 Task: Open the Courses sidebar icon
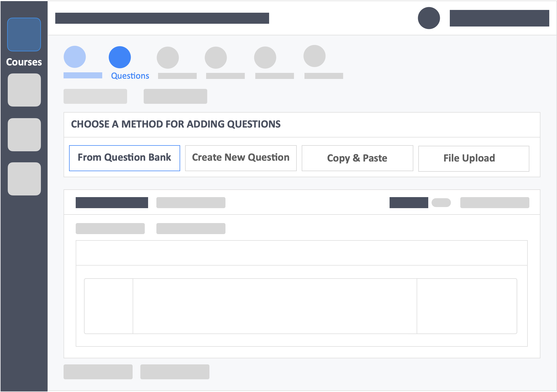pyautogui.click(x=24, y=35)
